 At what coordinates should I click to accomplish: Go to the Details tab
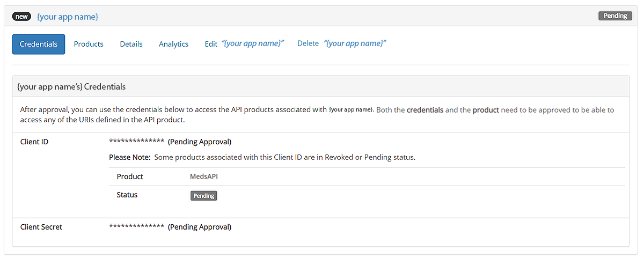click(131, 44)
